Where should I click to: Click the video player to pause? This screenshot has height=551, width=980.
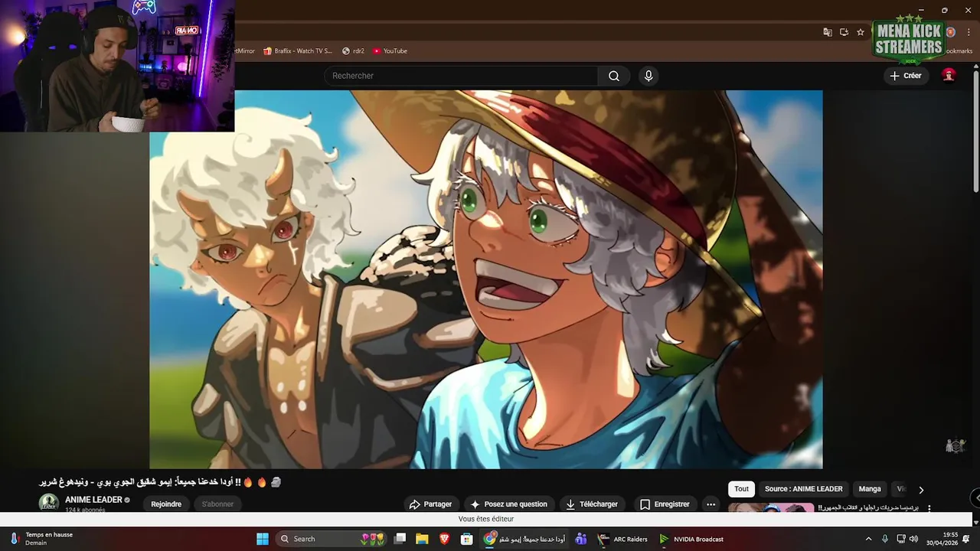click(x=486, y=279)
